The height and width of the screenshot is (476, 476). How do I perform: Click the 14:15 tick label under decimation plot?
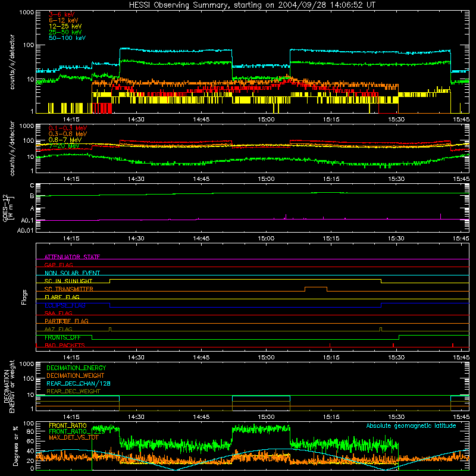71,417
